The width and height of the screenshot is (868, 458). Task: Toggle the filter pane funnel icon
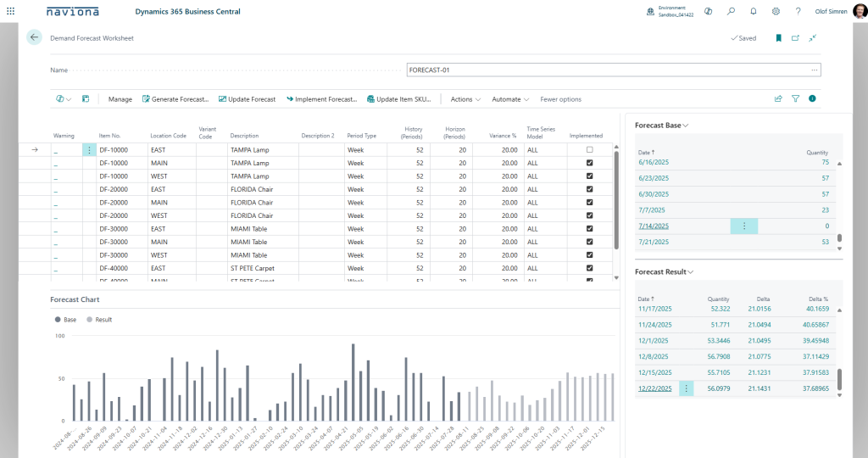pyautogui.click(x=795, y=99)
